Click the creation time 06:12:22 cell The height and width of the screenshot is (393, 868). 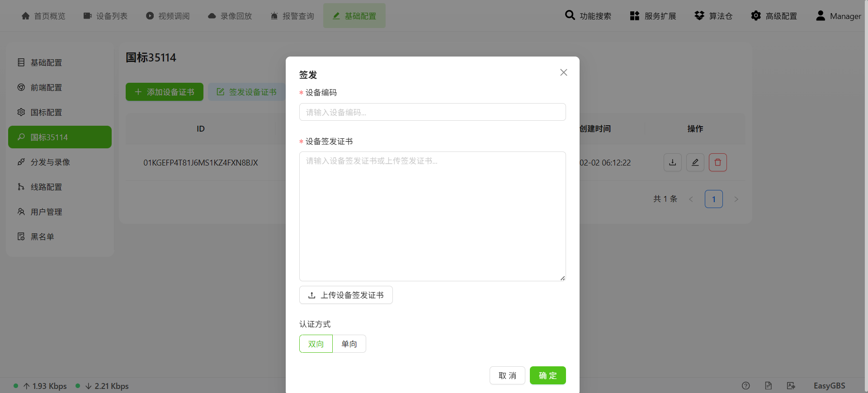(605, 162)
